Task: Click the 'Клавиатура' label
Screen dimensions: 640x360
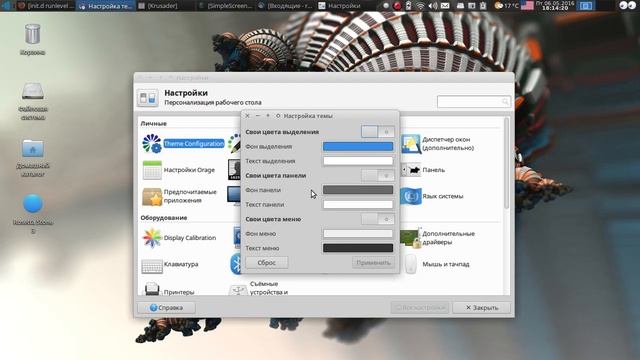Action: (x=181, y=264)
